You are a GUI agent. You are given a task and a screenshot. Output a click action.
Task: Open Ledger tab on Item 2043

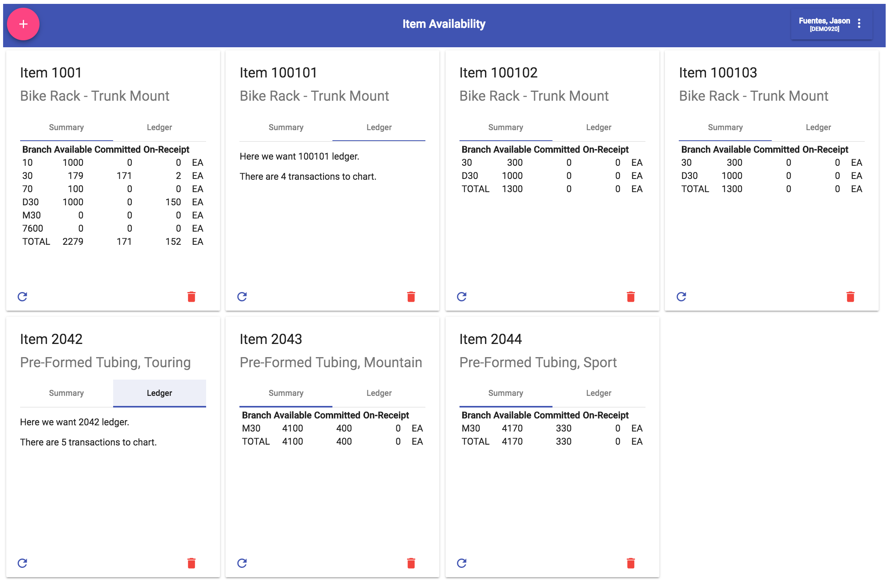click(379, 393)
